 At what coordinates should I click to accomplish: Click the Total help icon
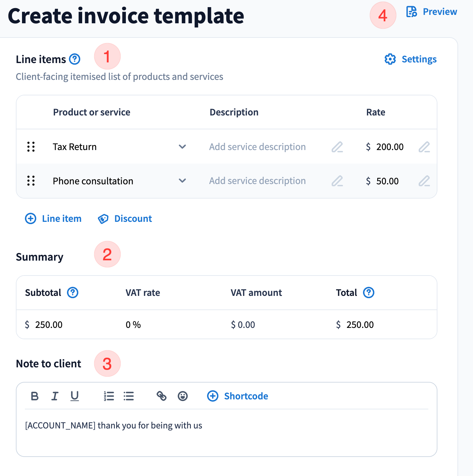pos(368,293)
